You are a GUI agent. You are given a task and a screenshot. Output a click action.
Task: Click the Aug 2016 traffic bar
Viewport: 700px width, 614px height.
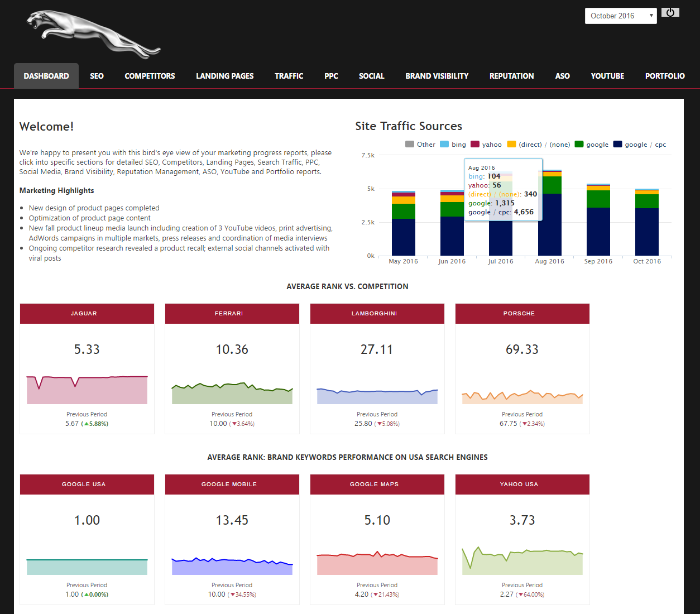(x=550, y=213)
